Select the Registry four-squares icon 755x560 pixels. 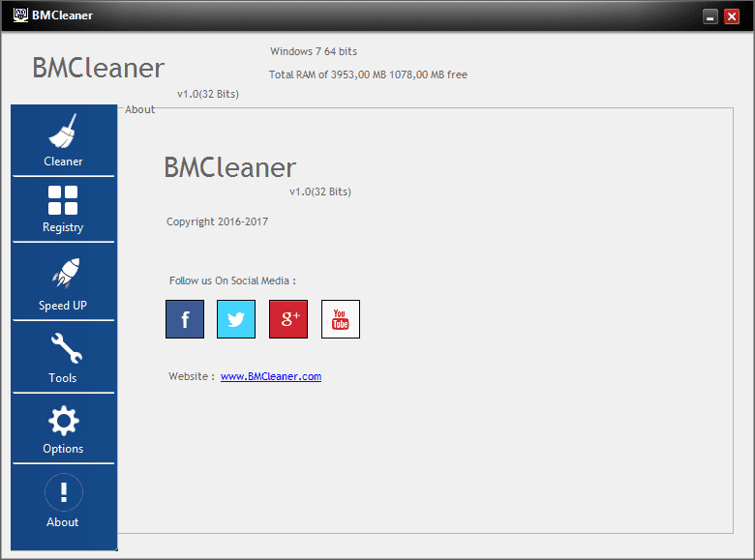tap(63, 199)
